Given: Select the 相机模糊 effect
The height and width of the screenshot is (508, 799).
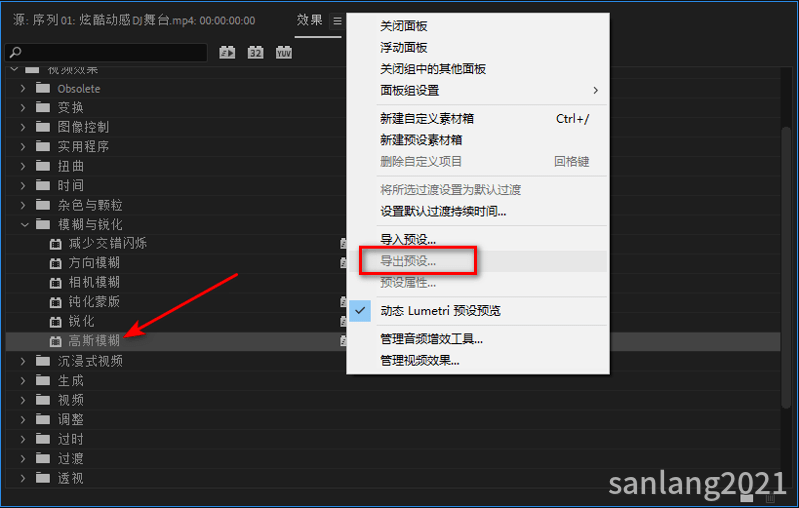Looking at the screenshot, I should click(94, 283).
